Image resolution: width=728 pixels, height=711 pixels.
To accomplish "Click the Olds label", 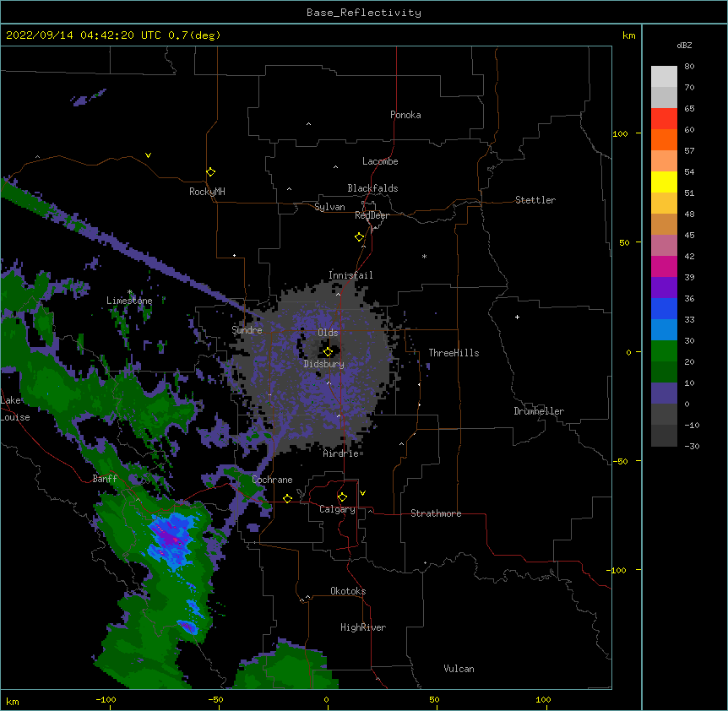I will [x=328, y=333].
